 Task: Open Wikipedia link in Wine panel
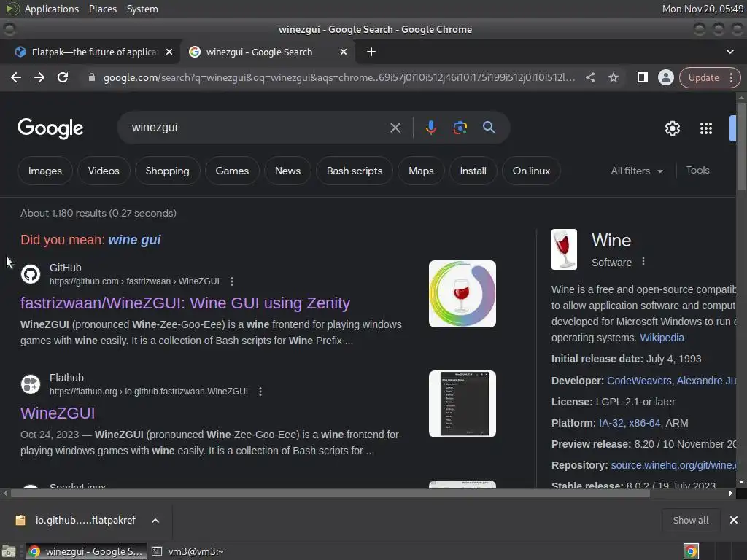(662, 338)
